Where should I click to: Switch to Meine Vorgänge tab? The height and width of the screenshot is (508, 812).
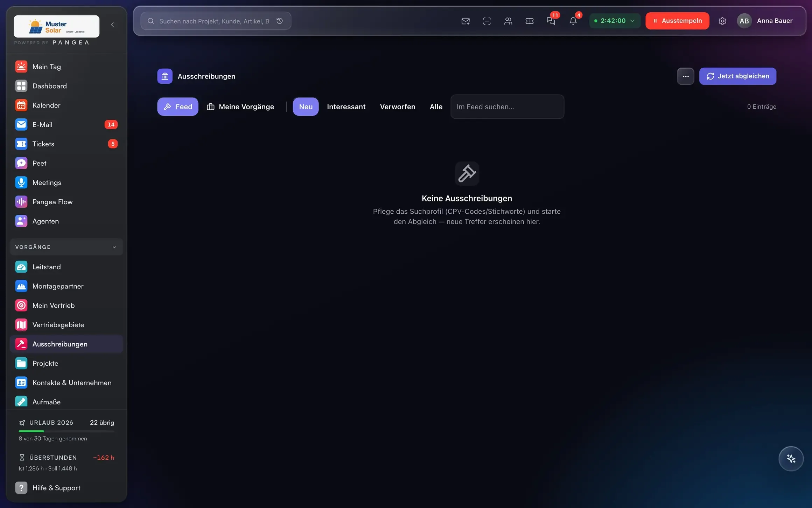240,107
